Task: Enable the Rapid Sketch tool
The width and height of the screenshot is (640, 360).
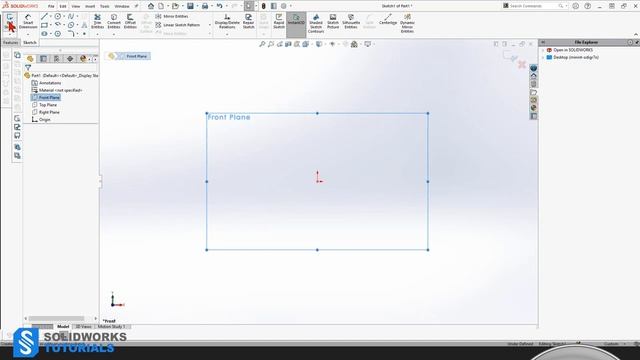Action: pos(279,21)
